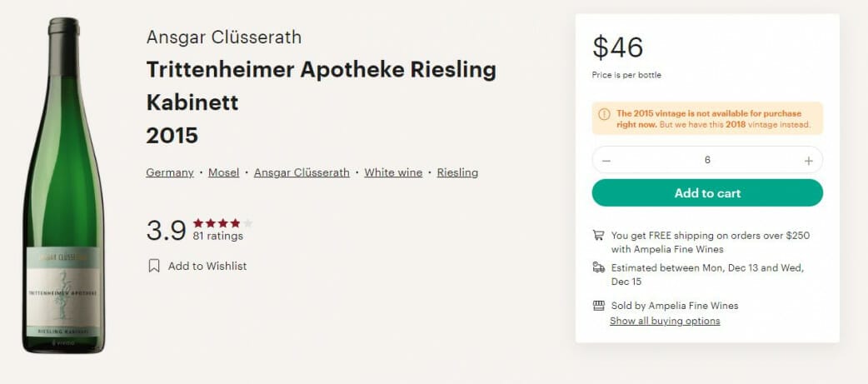Viewport: 868px width, 384px height.
Task: Click the warning info icon in vintage notice
Action: coord(604,114)
